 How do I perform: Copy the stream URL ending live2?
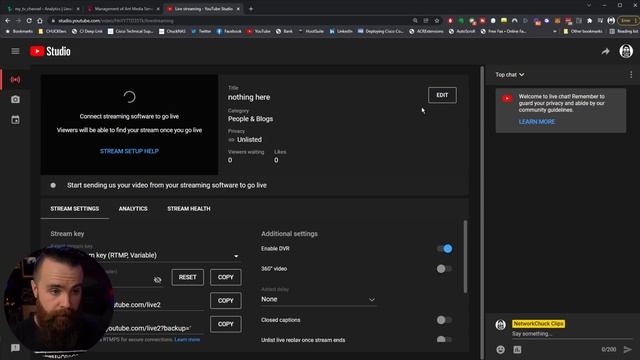225,300
